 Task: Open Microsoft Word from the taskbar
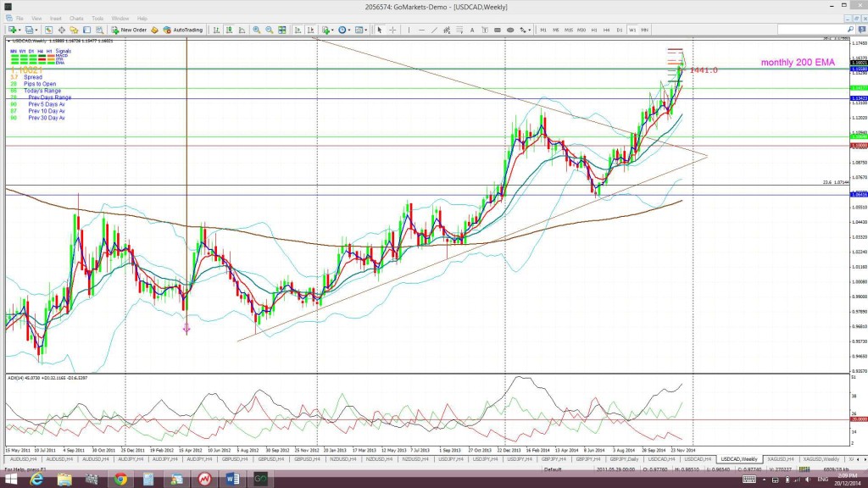point(232,480)
